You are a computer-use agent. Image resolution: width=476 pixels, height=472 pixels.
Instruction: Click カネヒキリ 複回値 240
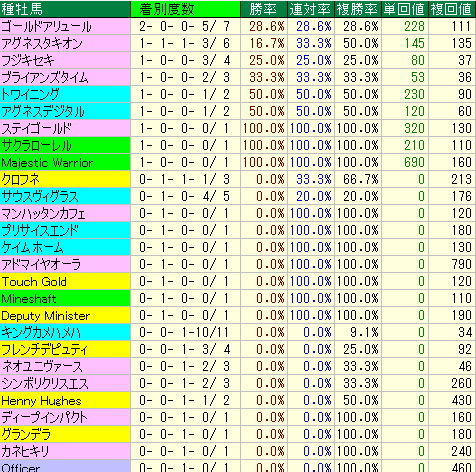(461, 451)
